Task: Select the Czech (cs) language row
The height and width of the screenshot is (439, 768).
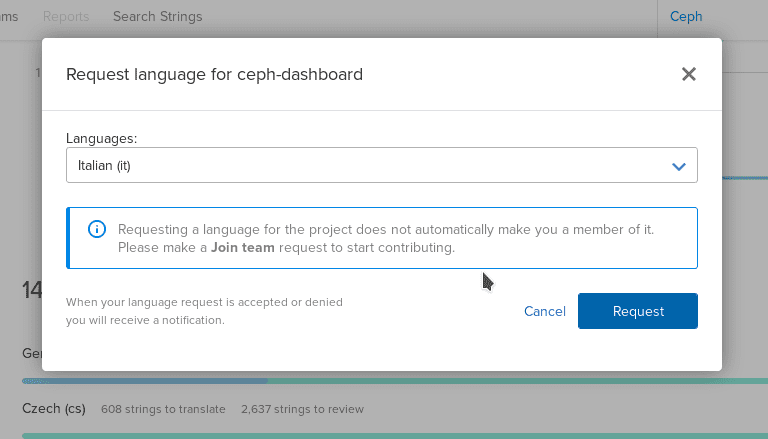Action: tap(54, 409)
